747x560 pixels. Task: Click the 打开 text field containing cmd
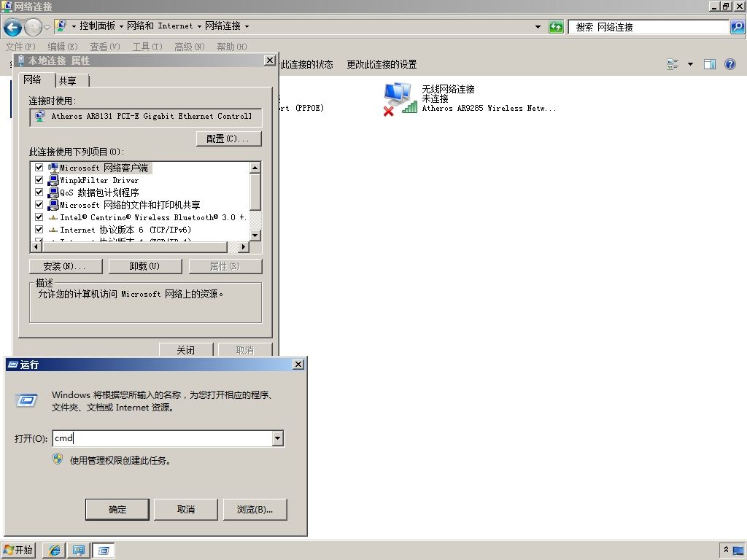(163, 438)
